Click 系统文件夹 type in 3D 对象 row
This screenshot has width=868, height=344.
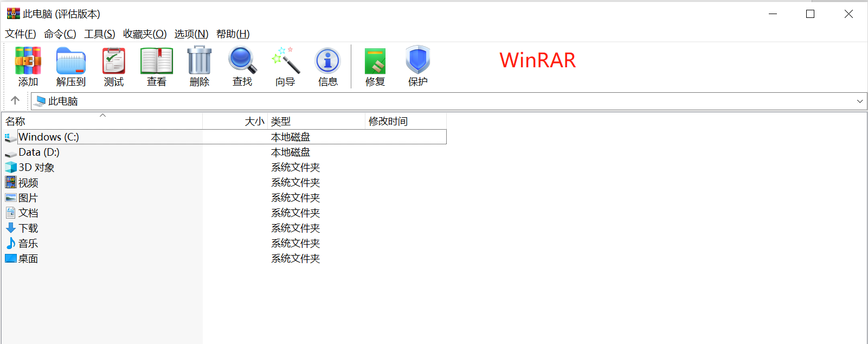point(295,167)
